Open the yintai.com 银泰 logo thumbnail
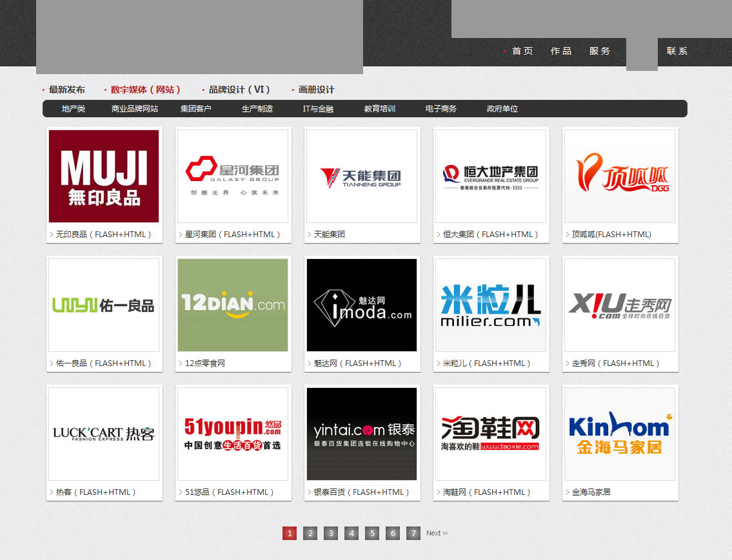Viewport: 732px width, 560px height. (362, 434)
